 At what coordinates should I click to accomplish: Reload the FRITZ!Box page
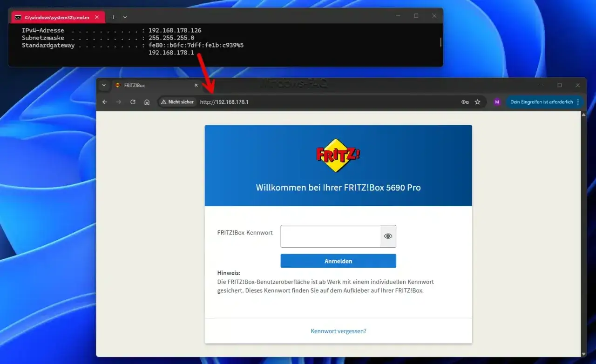[x=133, y=102]
